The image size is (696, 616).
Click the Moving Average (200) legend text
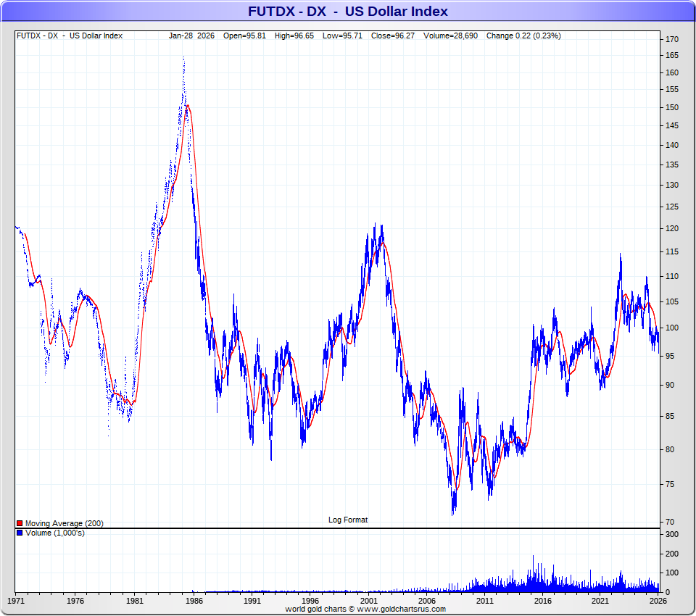tap(65, 523)
